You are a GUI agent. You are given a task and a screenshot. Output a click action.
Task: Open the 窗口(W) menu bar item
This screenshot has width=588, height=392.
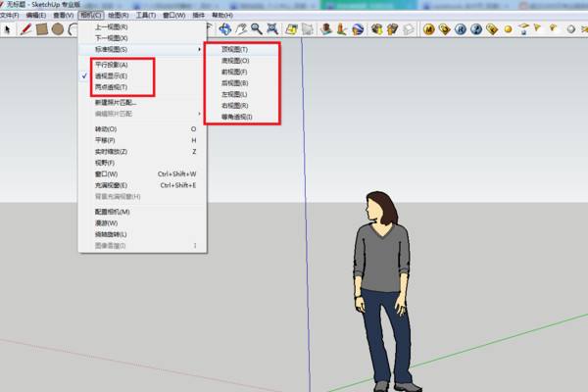[x=173, y=15]
